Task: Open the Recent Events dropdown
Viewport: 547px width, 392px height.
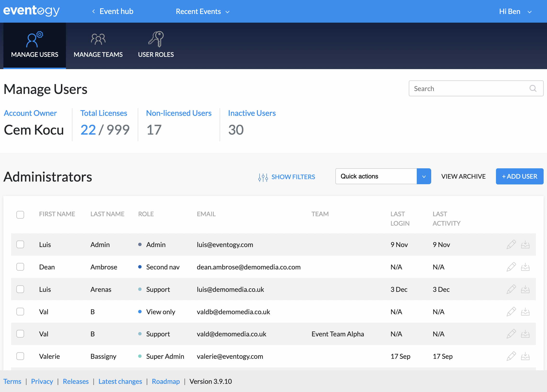Action: (202, 11)
